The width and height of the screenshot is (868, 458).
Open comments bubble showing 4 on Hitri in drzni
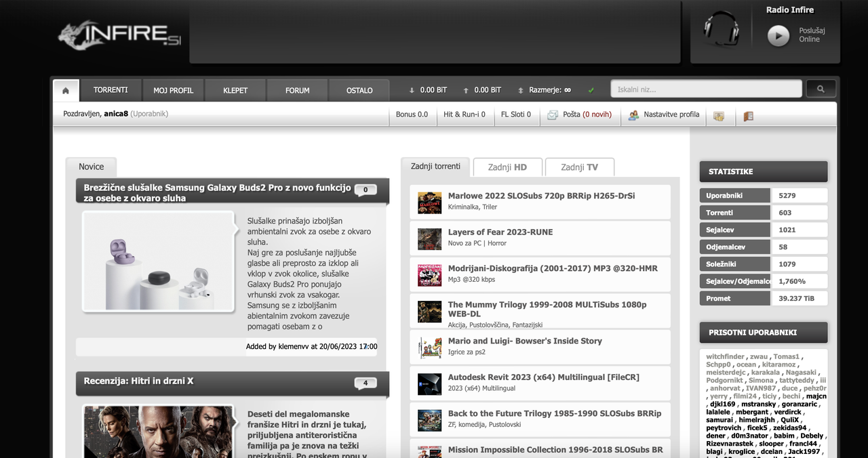coord(366,383)
